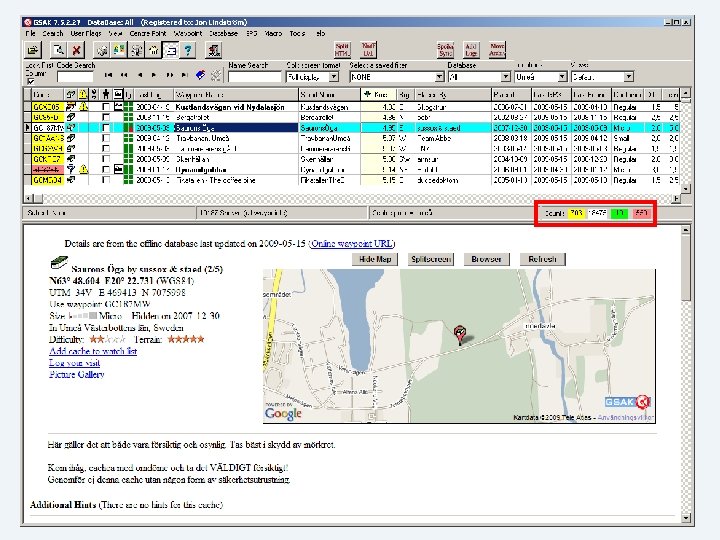Open the Waypoint menu

pos(188,33)
